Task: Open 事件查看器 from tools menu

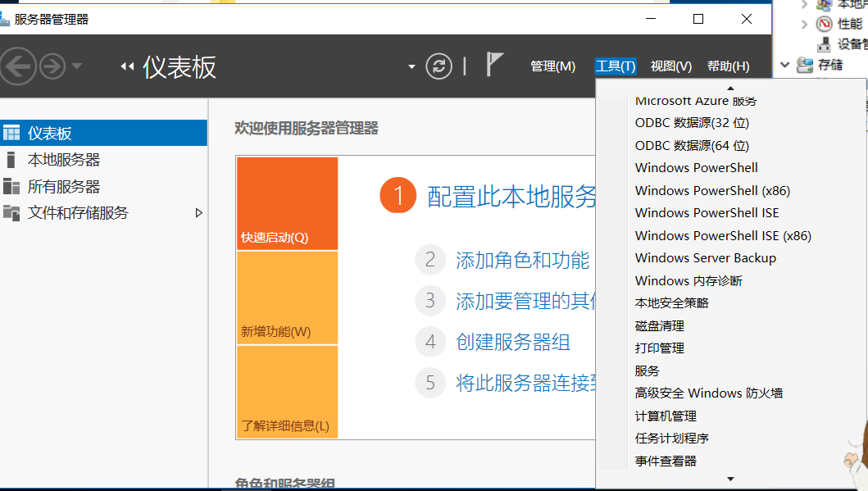Action: 666,461
